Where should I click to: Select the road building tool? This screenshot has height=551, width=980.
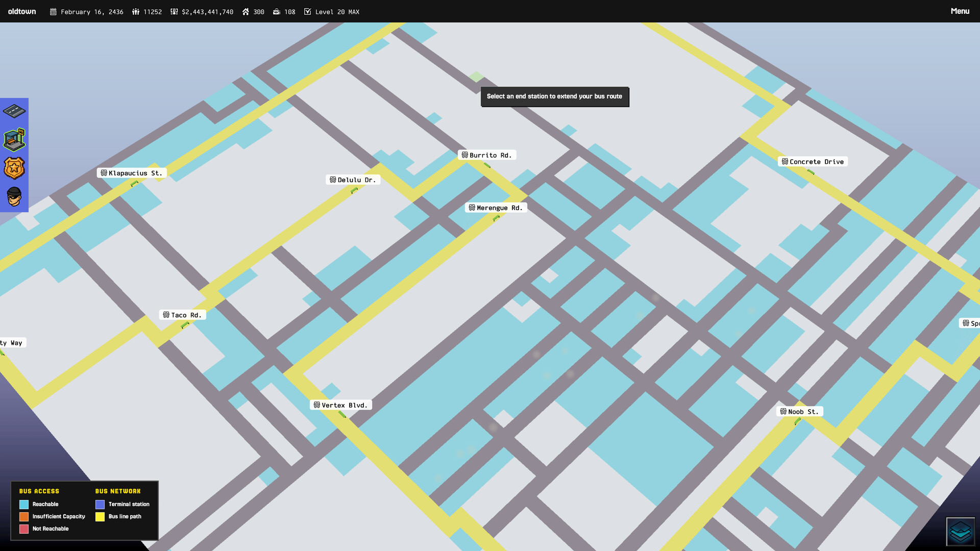tap(14, 111)
